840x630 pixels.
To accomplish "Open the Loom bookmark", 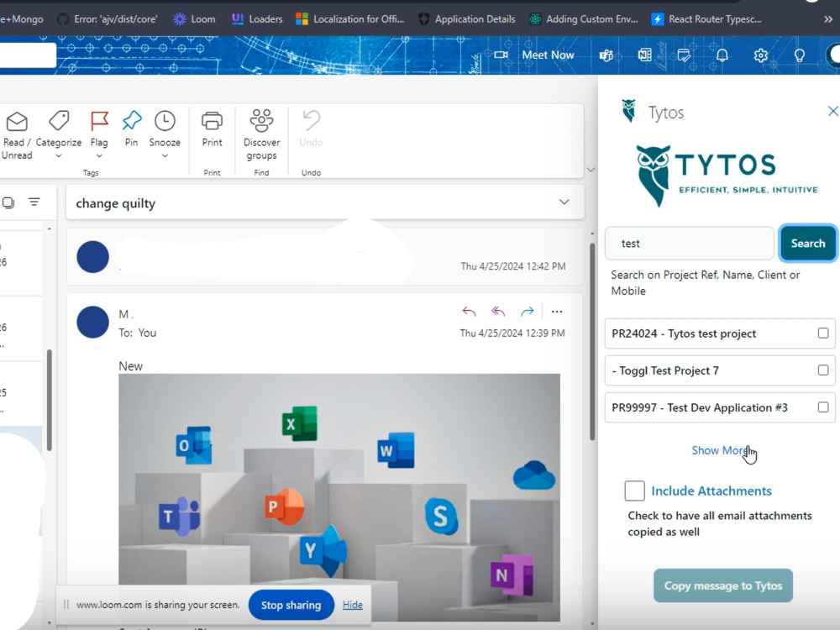I will click(195, 19).
